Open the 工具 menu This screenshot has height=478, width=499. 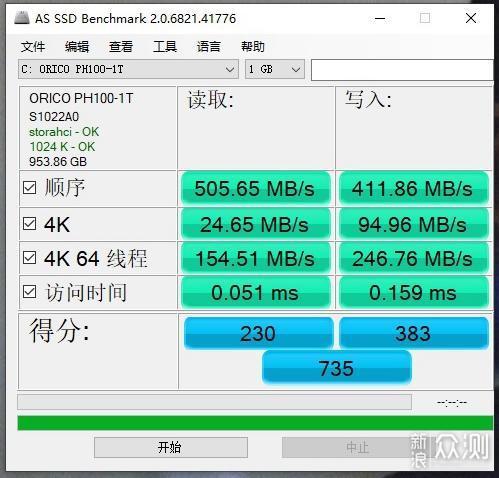(165, 46)
